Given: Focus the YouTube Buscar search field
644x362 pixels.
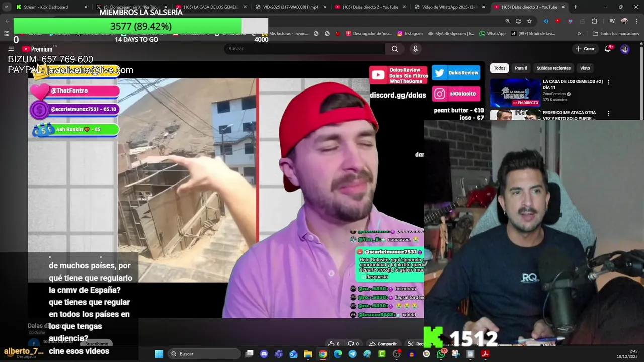Looking at the screenshot, I should 305,49.
